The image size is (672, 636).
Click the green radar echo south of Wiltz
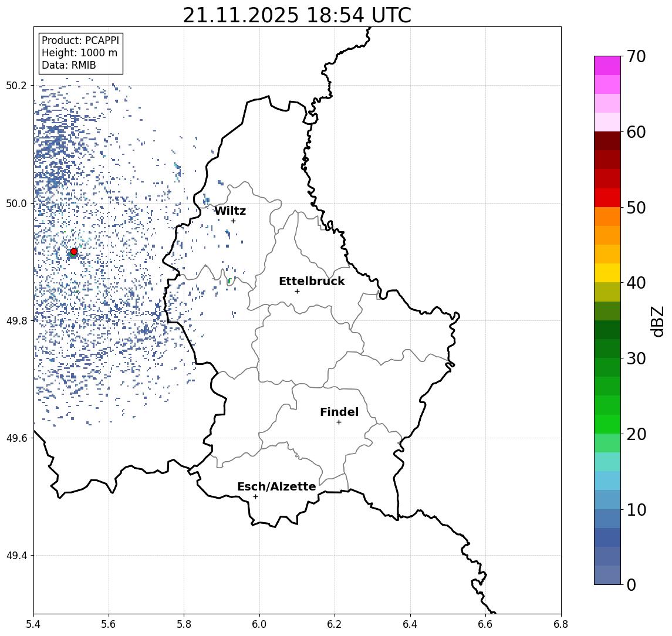(x=229, y=281)
